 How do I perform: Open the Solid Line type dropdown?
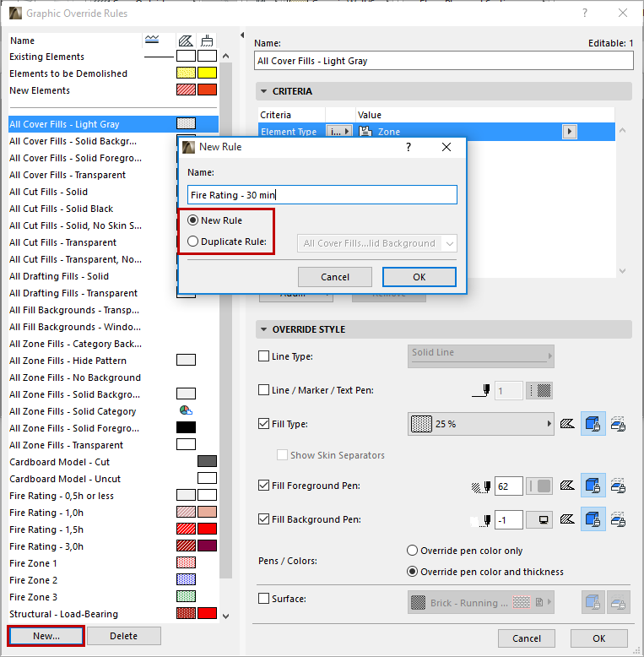(481, 356)
